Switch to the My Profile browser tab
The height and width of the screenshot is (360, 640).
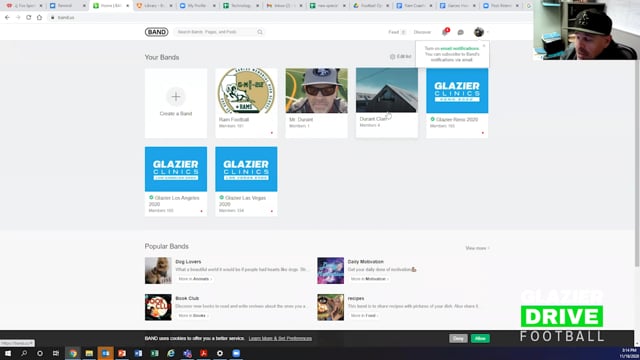[x=198, y=6]
